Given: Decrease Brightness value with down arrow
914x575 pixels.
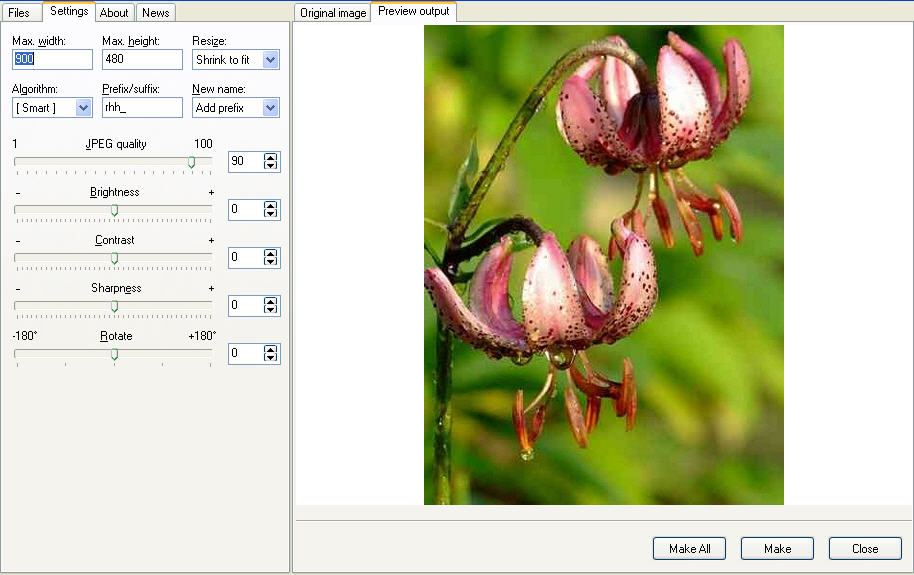Looking at the screenshot, I should (270, 213).
